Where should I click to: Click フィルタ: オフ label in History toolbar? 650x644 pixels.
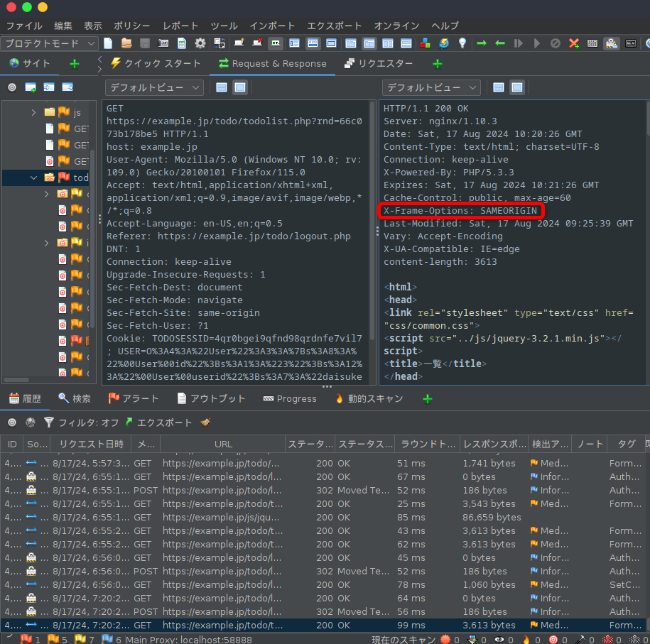(88, 422)
